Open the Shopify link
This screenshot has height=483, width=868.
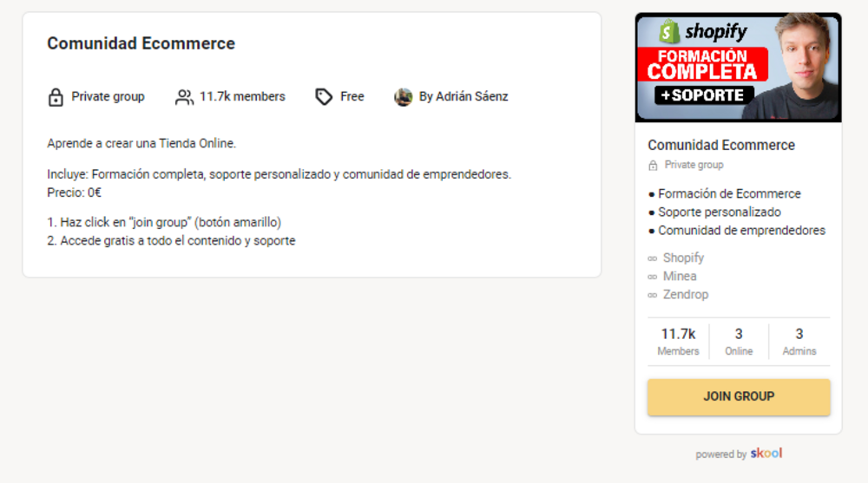(x=683, y=258)
